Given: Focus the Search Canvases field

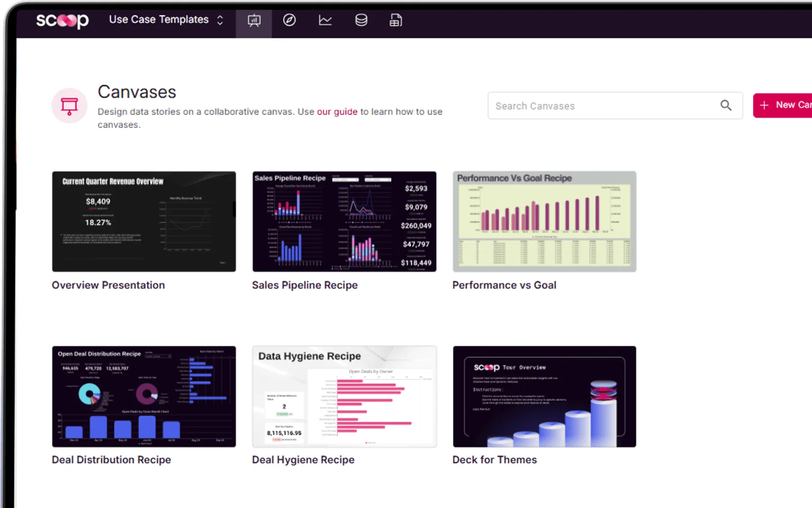Looking at the screenshot, I should (x=615, y=106).
